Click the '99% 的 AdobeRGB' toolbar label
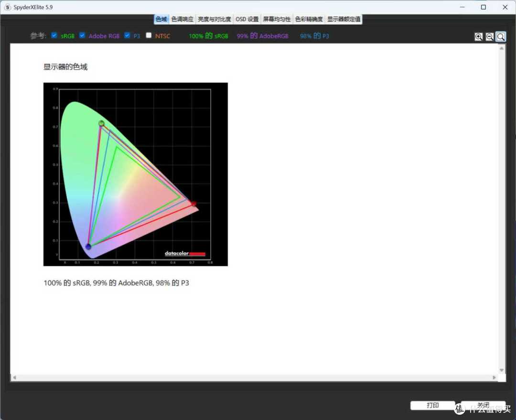Screen dimensions: 516x420 (x=263, y=36)
